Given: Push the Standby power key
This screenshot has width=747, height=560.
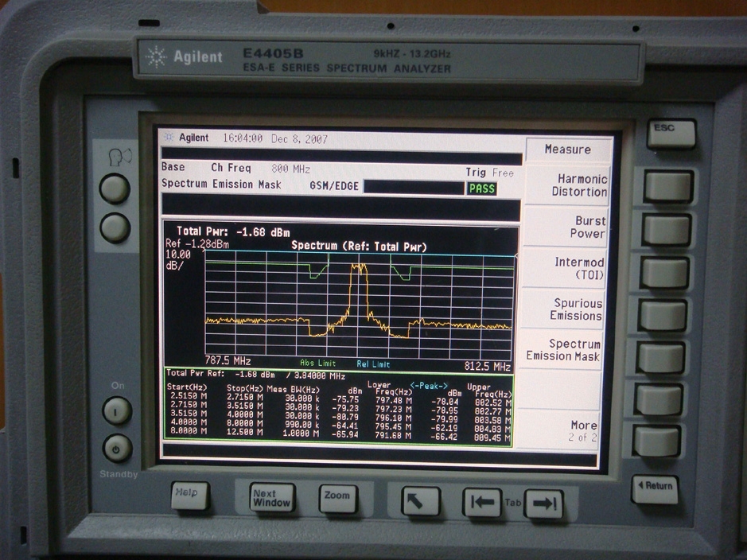Looking at the screenshot, I should pyautogui.click(x=117, y=448).
